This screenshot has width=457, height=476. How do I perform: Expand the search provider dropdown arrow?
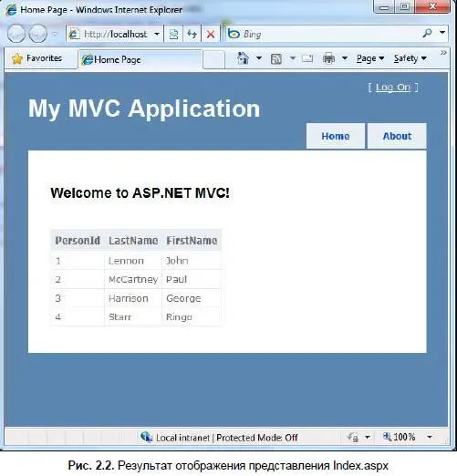point(442,32)
